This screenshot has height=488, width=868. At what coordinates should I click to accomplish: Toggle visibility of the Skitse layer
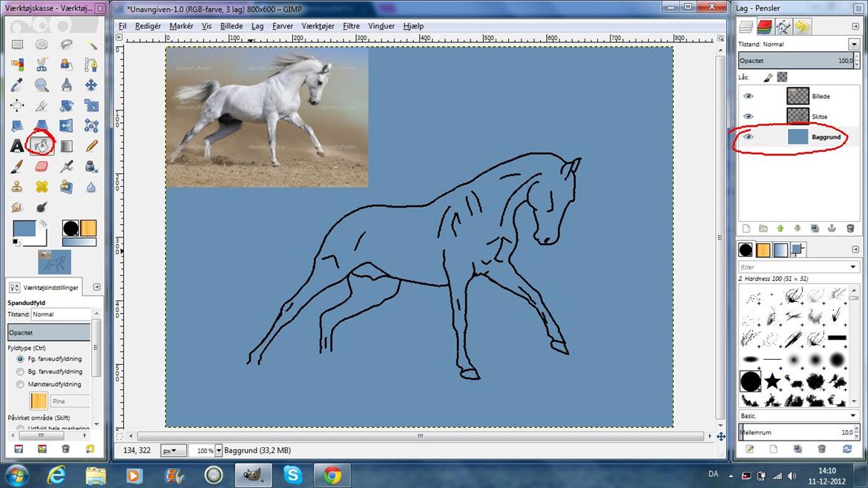coord(748,116)
